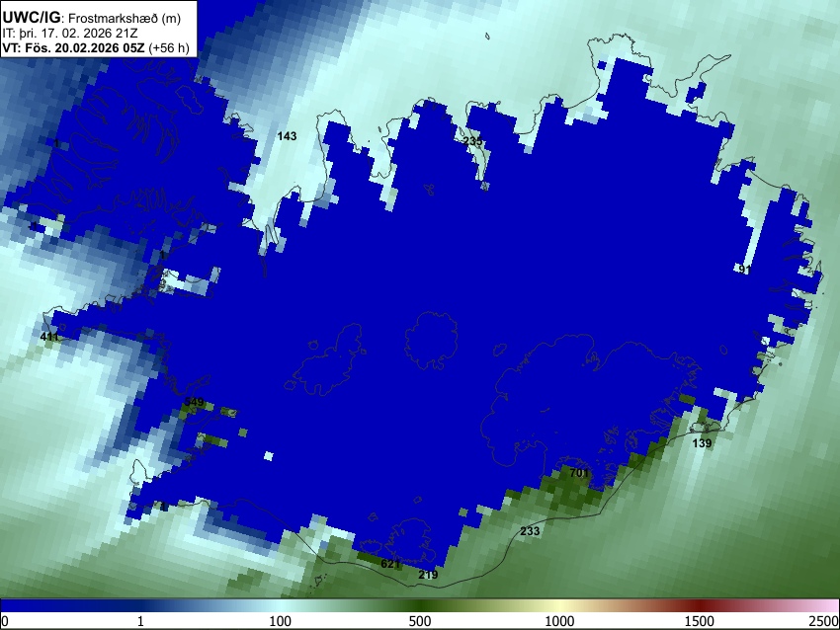Click the map value label '219'

(x=428, y=575)
